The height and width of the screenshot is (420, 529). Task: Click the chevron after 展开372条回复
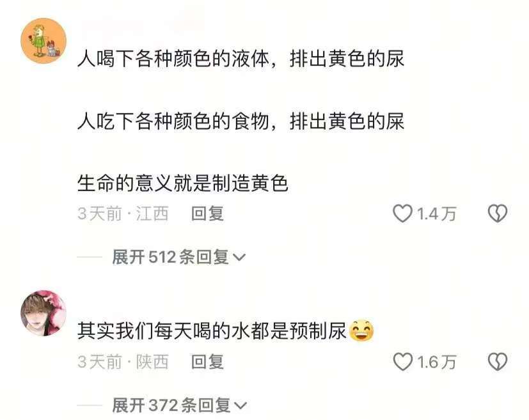(x=241, y=405)
